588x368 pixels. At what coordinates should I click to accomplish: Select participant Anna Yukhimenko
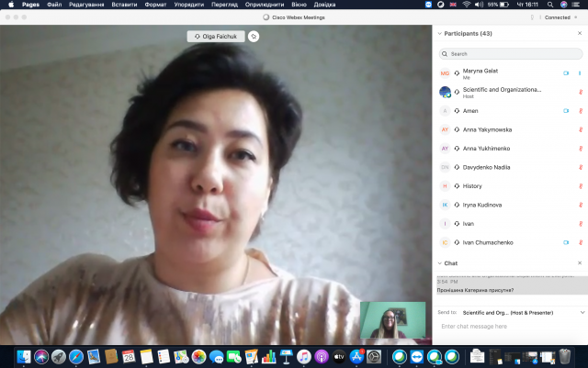510,149
